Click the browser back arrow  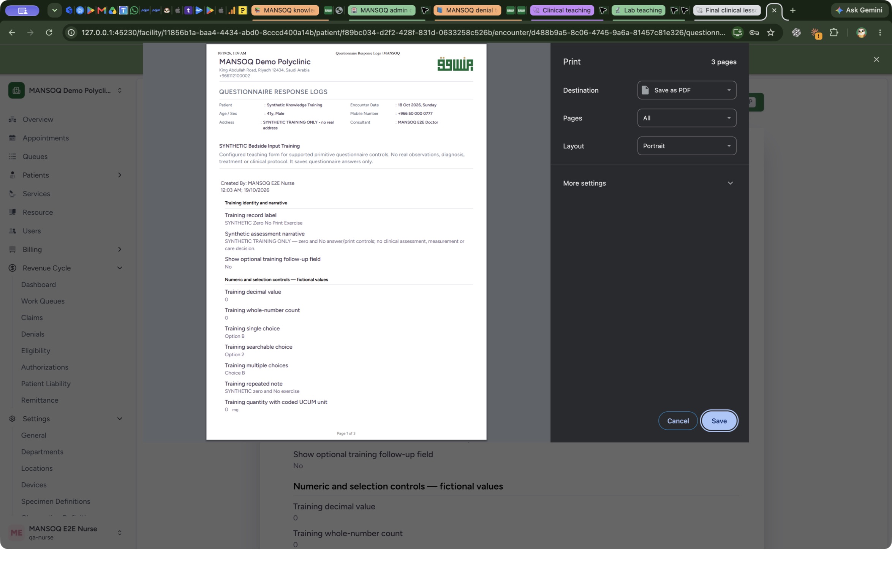click(12, 33)
